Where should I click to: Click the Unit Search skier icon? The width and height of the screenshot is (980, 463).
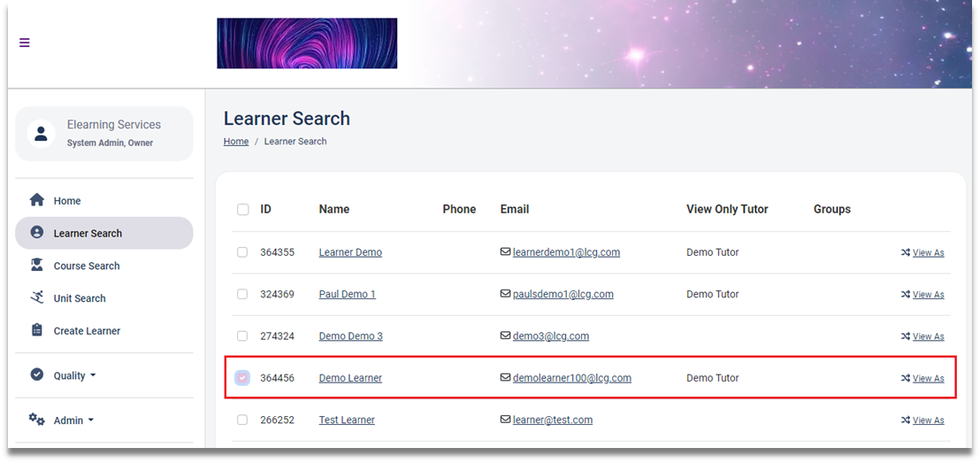click(x=37, y=297)
